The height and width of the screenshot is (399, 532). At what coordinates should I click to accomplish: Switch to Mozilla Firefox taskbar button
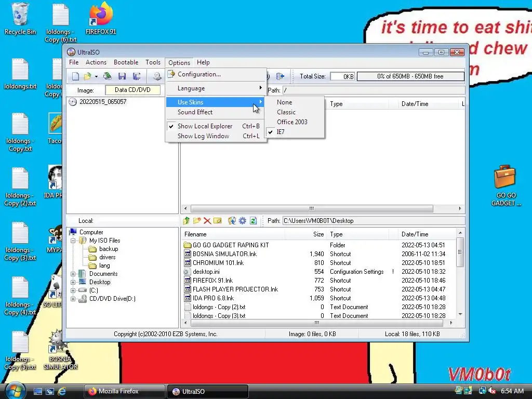pyautogui.click(x=124, y=391)
